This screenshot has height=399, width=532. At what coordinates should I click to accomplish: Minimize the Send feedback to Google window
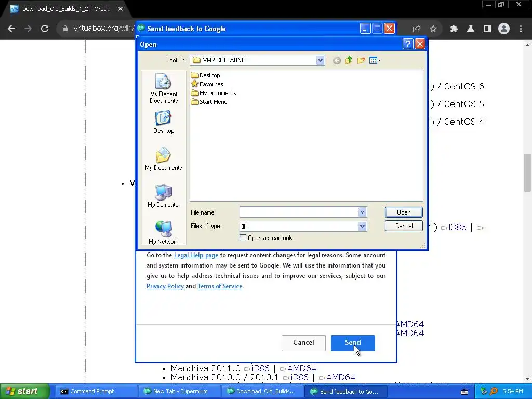click(x=365, y=29)
